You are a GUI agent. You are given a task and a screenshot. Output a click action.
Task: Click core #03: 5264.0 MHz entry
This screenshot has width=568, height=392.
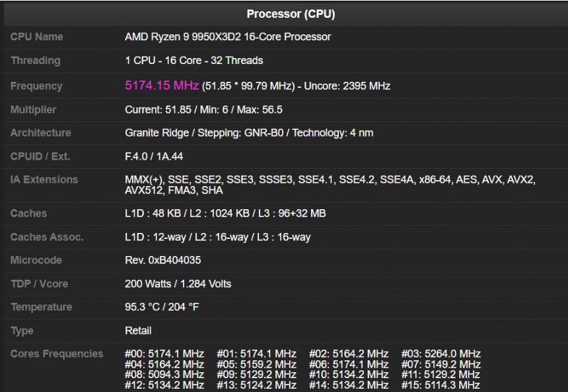(x=441, y=354)
